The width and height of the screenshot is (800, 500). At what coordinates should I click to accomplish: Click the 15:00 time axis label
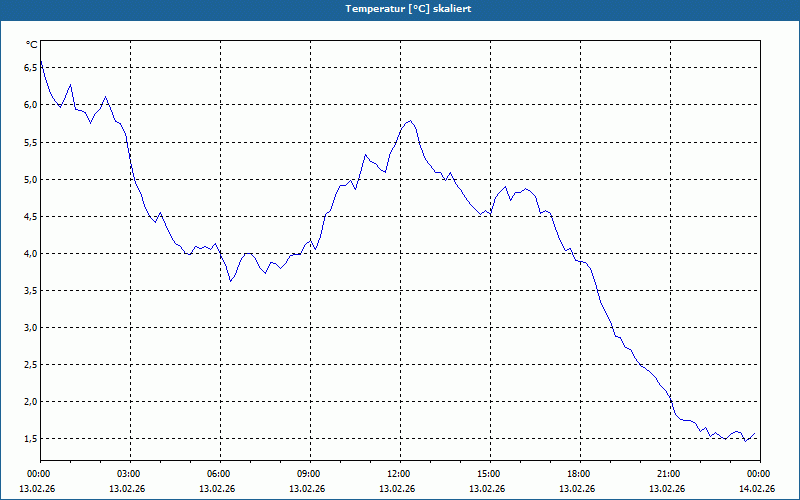pyautogui.click(x=490, y=473)
